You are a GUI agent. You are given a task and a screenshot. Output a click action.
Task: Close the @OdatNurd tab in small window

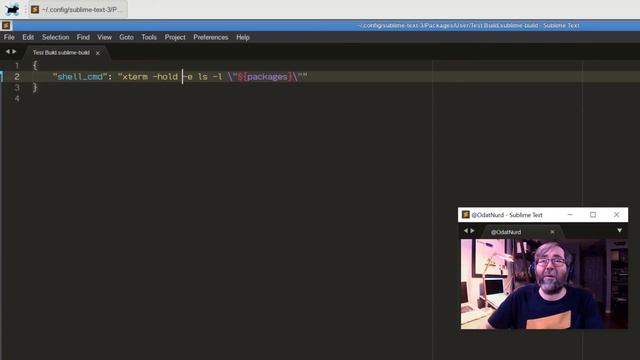point(552,232)
